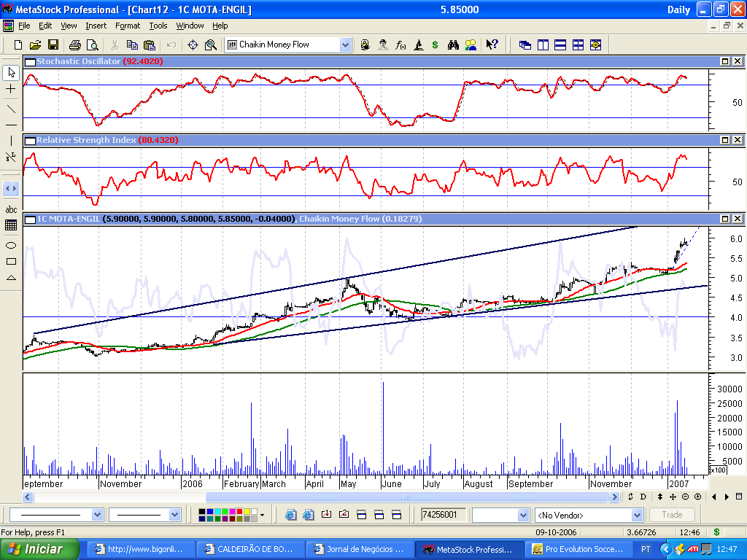This screenshot has height=560, width=747.
Task: Toggle the D daily periodicity button
Action: click(643, 497)
